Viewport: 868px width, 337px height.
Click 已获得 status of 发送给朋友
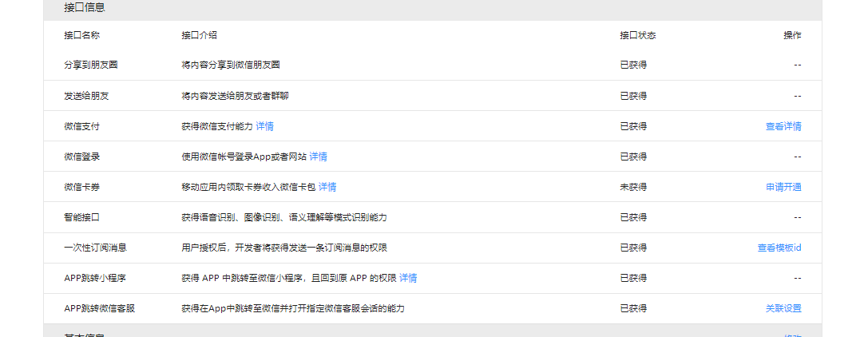click(633, 96)
